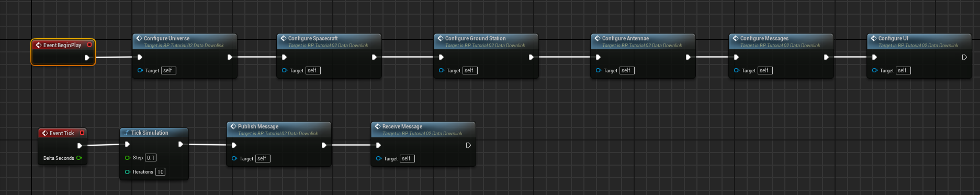Click the Publish Message input execution pin
The image size is (980, 195).
pos(234,145)
